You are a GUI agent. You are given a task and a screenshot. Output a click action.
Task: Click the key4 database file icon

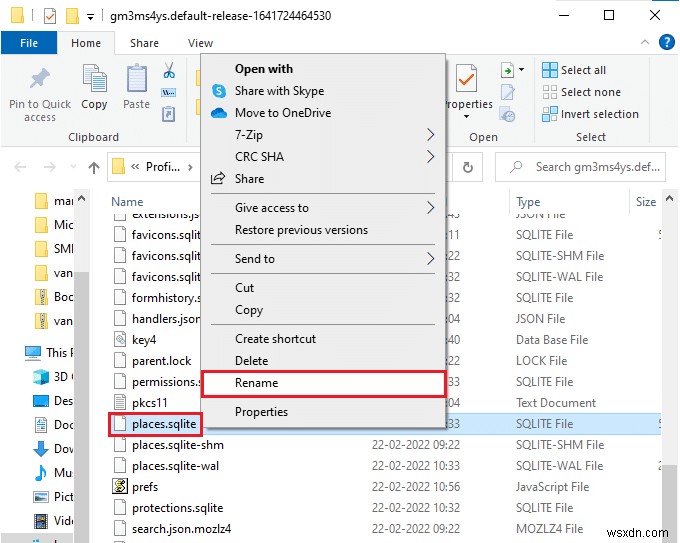120,339
